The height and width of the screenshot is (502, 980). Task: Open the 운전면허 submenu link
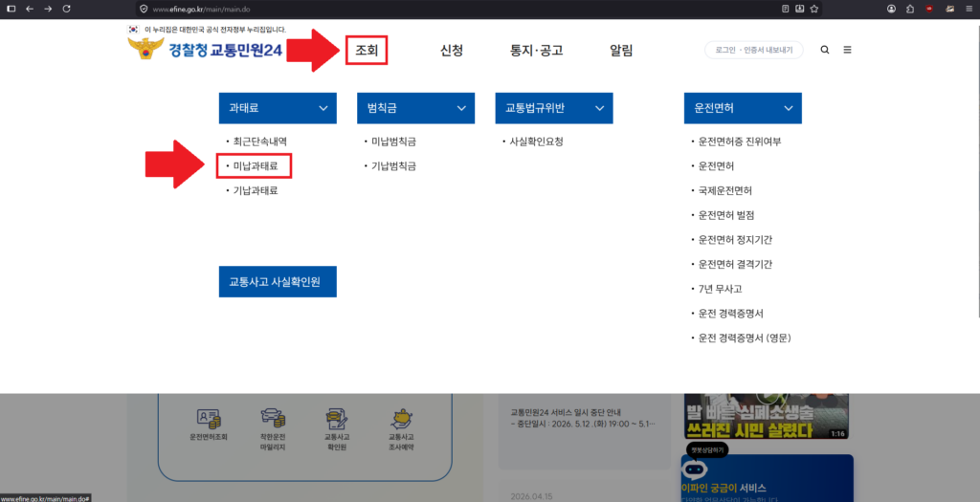click(x=716, y=166)
